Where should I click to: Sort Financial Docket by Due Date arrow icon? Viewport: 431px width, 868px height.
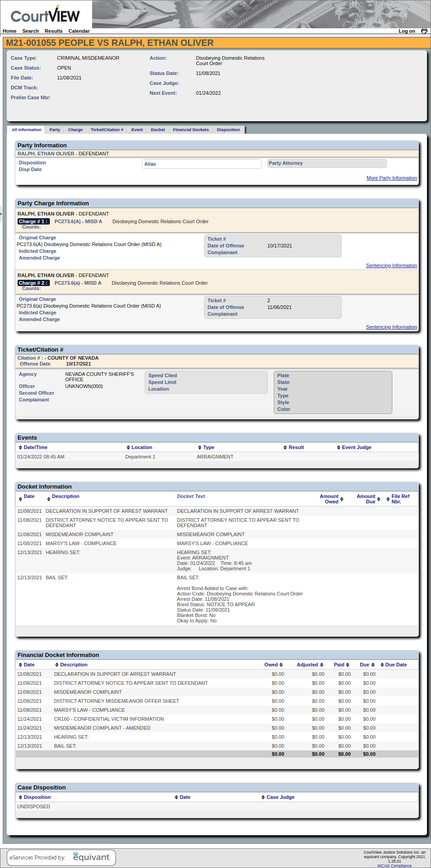[x=382, y=665]
